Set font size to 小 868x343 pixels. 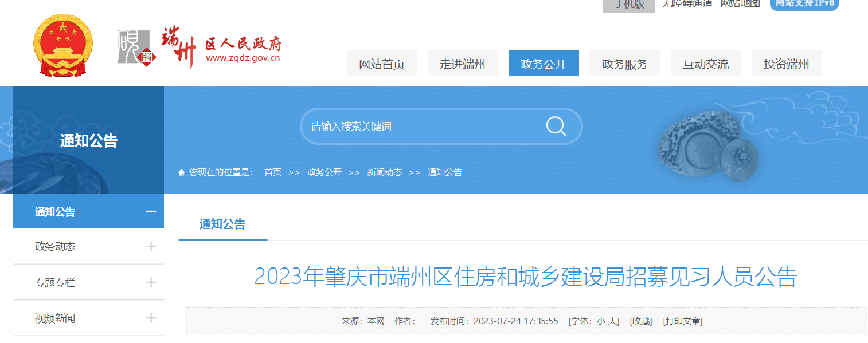(600, 321)
